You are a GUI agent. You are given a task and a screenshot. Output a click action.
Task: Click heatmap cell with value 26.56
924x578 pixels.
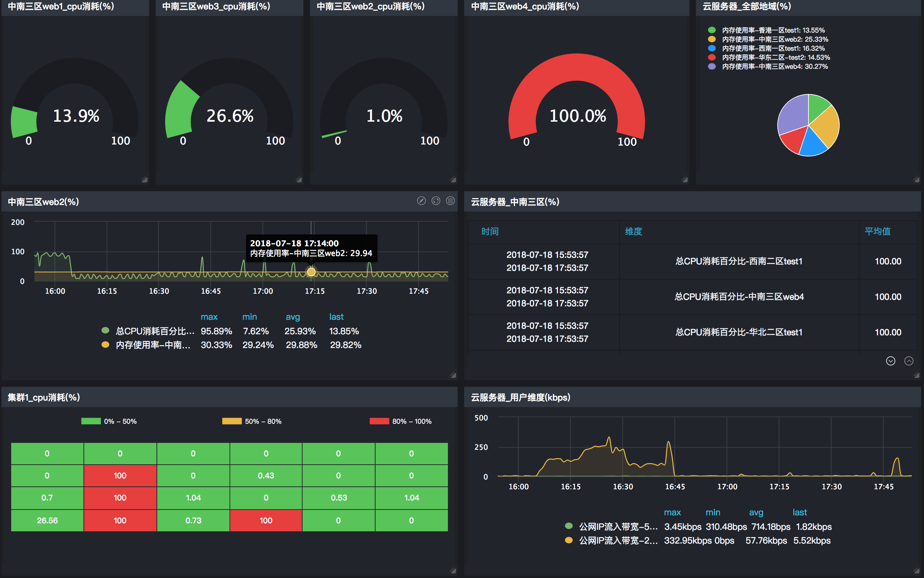tap(47, 520)
